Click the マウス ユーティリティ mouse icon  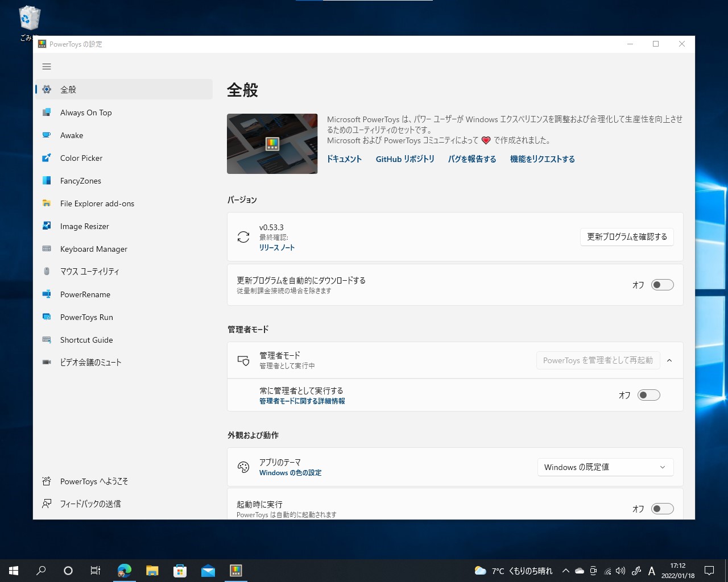[47, 272]
